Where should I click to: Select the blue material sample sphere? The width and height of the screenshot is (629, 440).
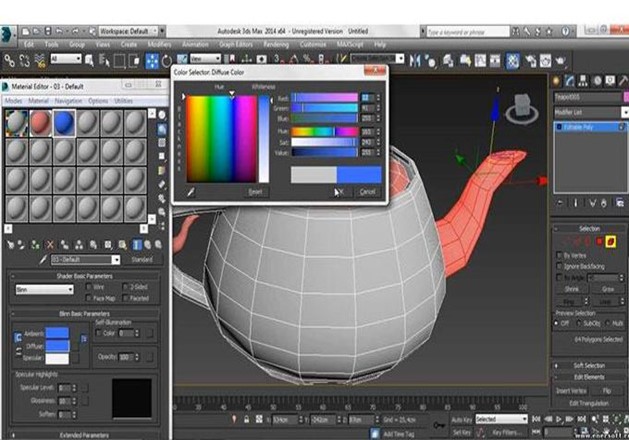click(x=66, y=122)
